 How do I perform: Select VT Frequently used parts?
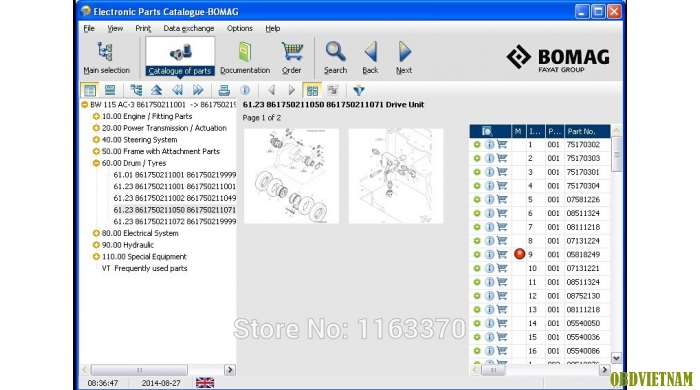(144, 268)
